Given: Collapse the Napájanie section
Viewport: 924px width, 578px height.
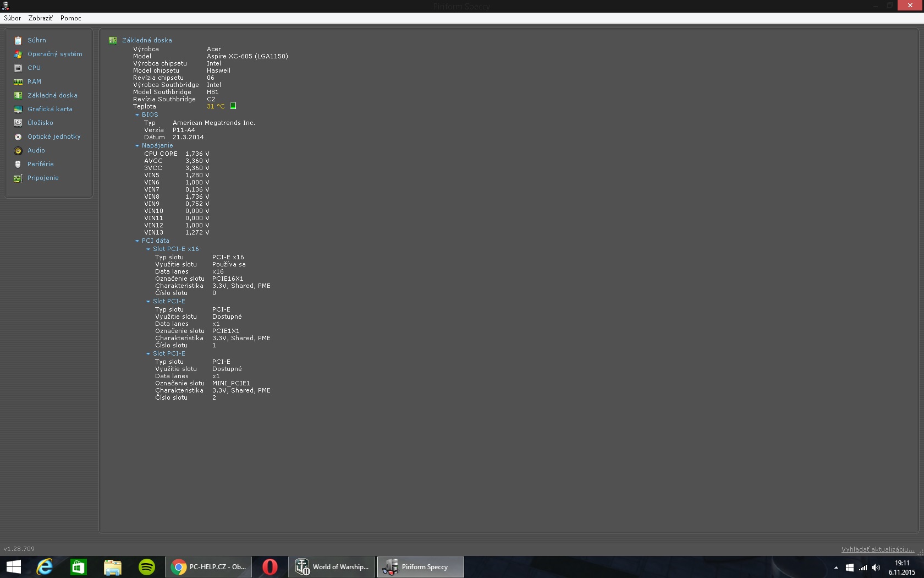Looking at the screenshot, I should (x=137, y=146).
